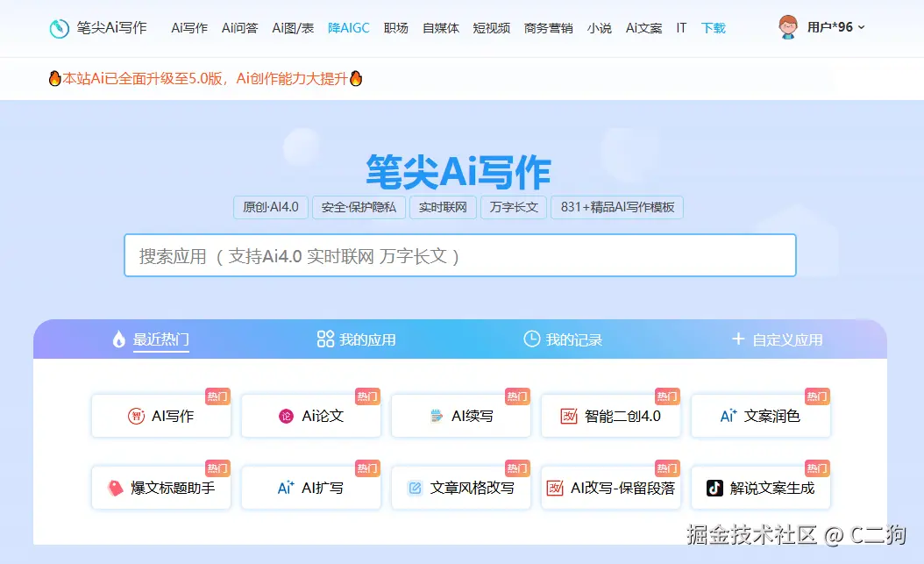924x564 pixels.
Task: Click the pink 论 icon on Ai论文
Action: (286, 416)
